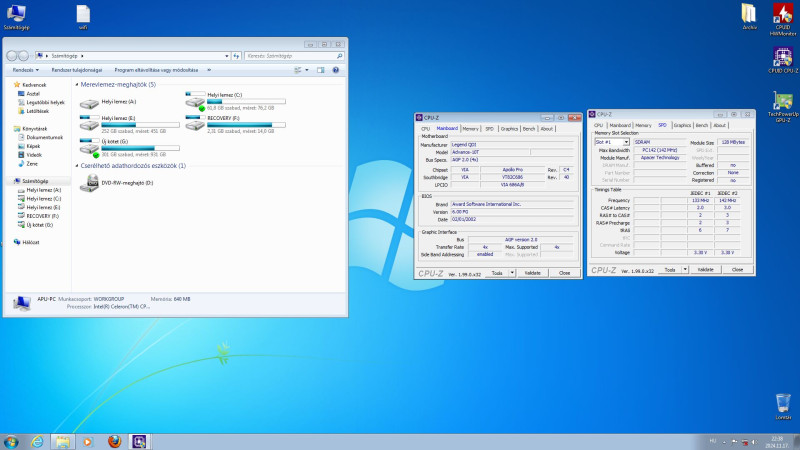Open Tools dropdown arrow in Mainboard CPU-Z window

pos(512,273)
